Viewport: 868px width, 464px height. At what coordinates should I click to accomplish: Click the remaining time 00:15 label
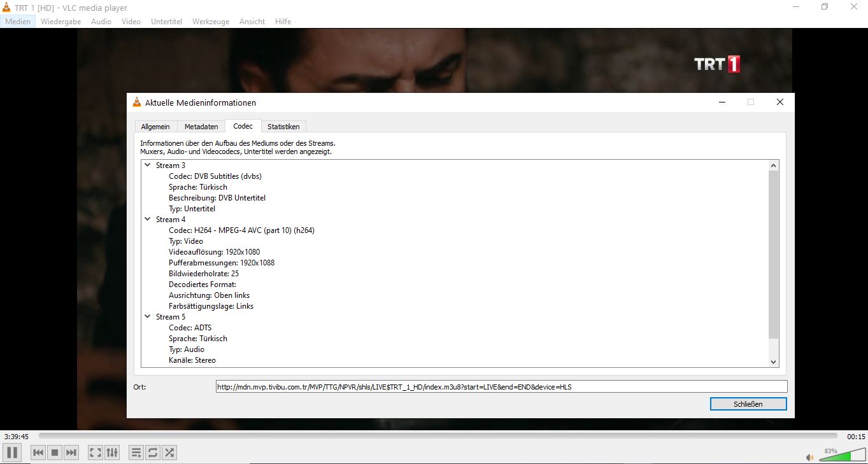(x=856, y=437)
